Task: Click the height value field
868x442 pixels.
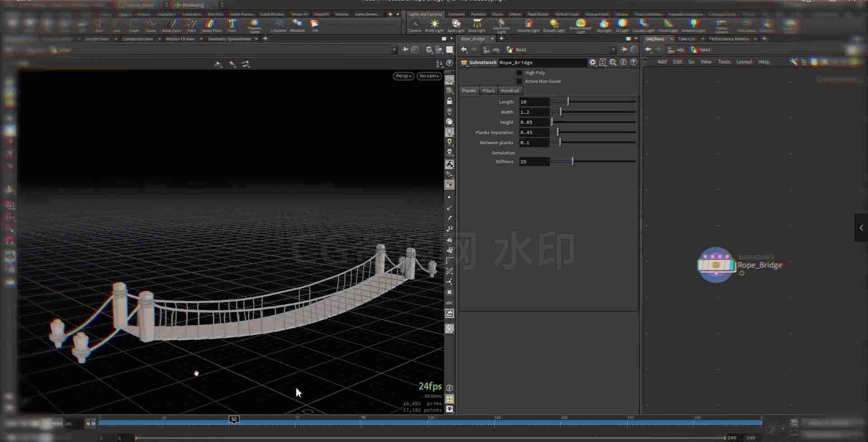Action: pyautogui.click(x=534, y=122)
